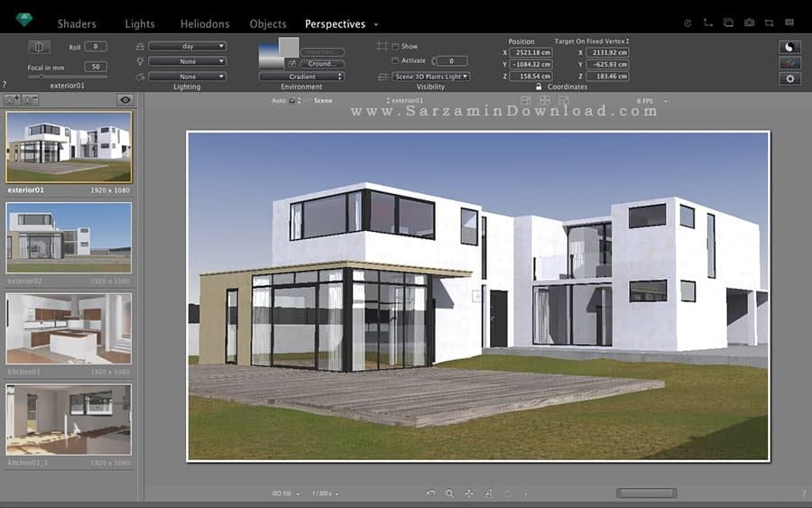Click the add perspective icon above thumbnails
The image size is (812, 508).
pyautogui.click(x=12, y=100)
